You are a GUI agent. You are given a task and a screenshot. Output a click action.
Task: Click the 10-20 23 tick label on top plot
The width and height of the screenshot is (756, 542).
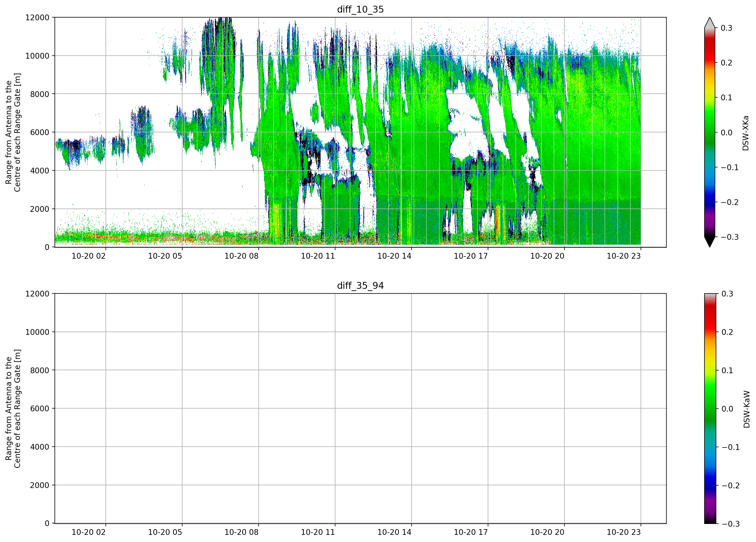coord(624,256)
